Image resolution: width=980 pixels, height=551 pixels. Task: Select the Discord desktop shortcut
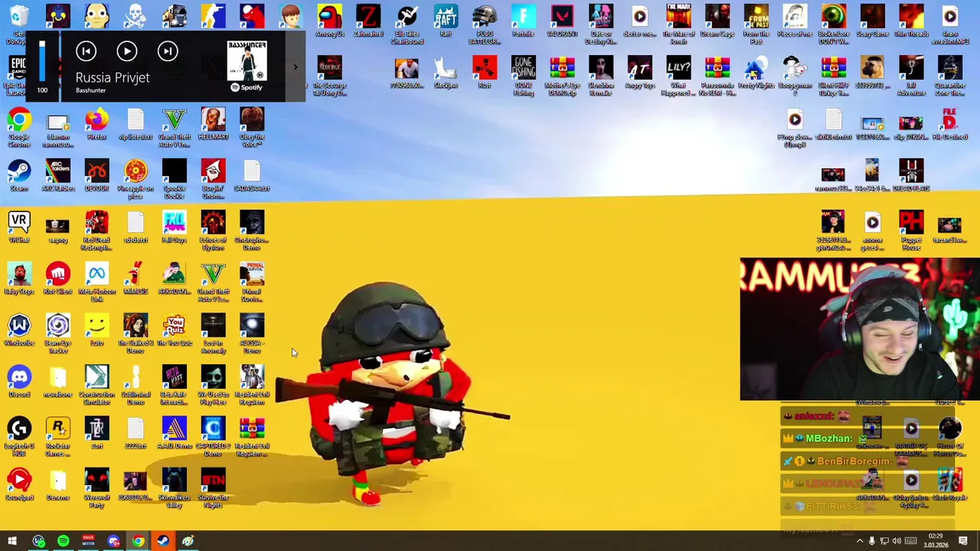click(19, 382)
